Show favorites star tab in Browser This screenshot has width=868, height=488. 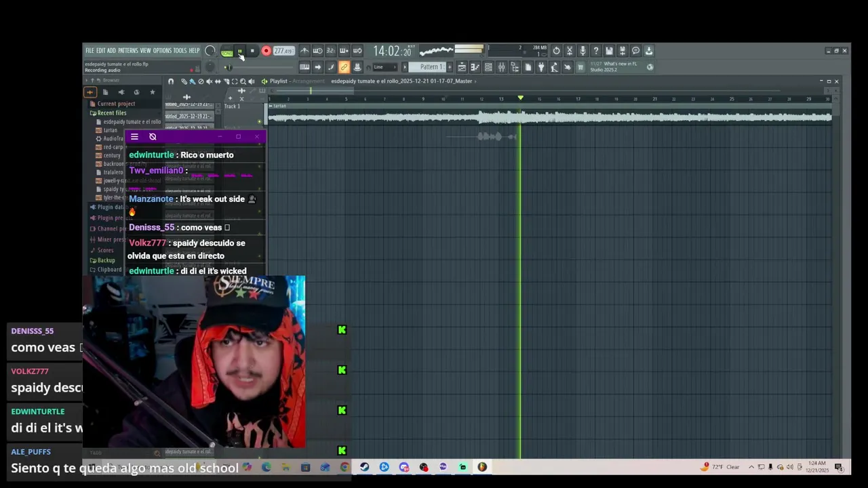pyautogui.click(x=152, y=92)
